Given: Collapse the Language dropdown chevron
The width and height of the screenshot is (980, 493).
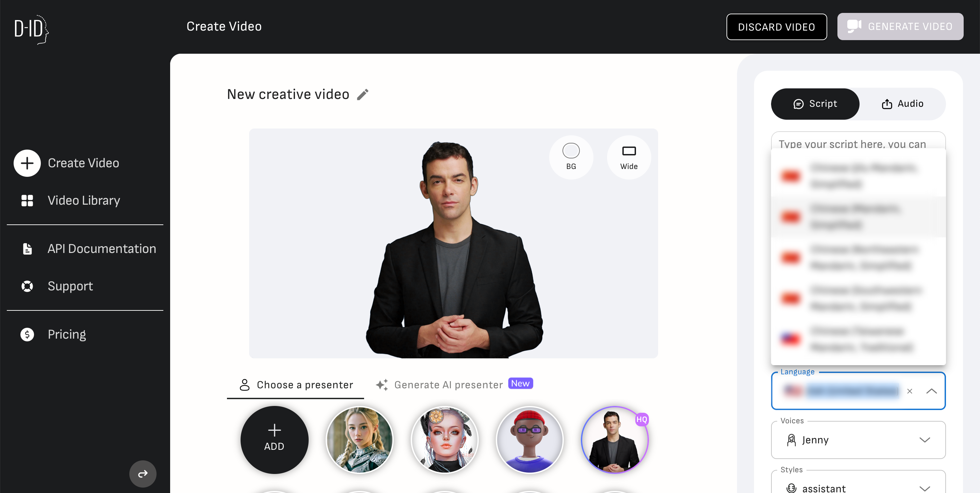Looking at the screenshot, I should click(931, 391).
